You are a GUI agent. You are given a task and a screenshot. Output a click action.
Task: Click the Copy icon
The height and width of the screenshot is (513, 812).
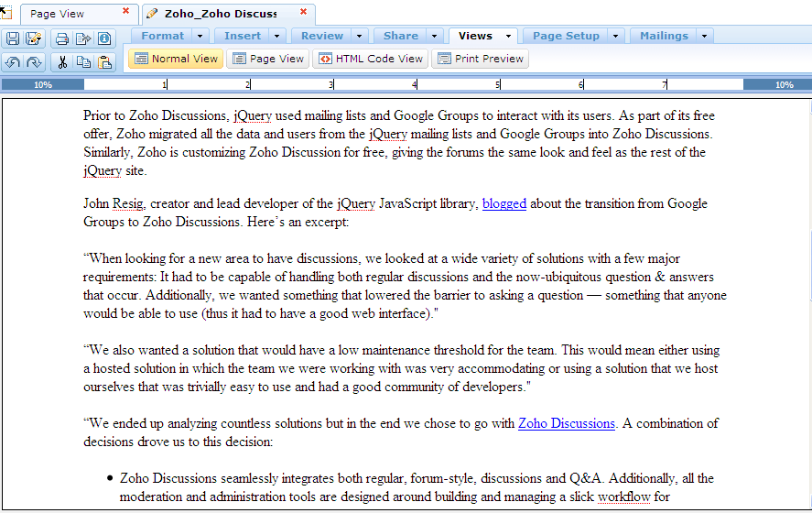coord(83,62)
